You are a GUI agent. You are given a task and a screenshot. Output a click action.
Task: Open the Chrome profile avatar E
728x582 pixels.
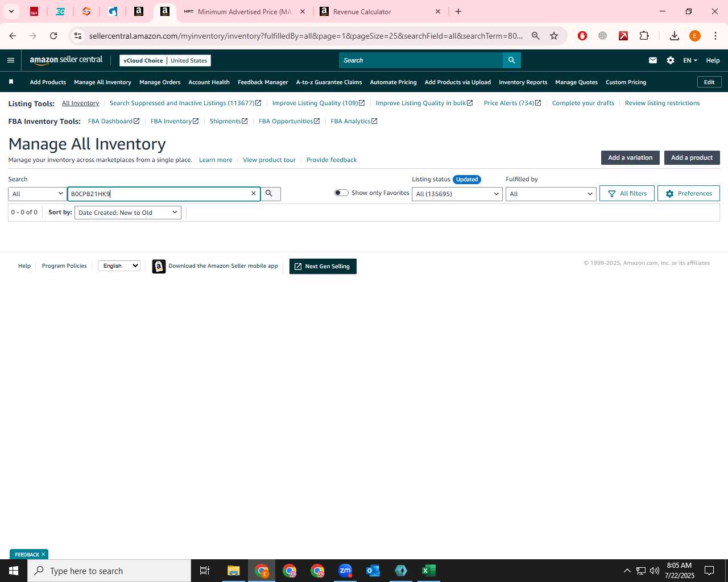click(694, 36)
